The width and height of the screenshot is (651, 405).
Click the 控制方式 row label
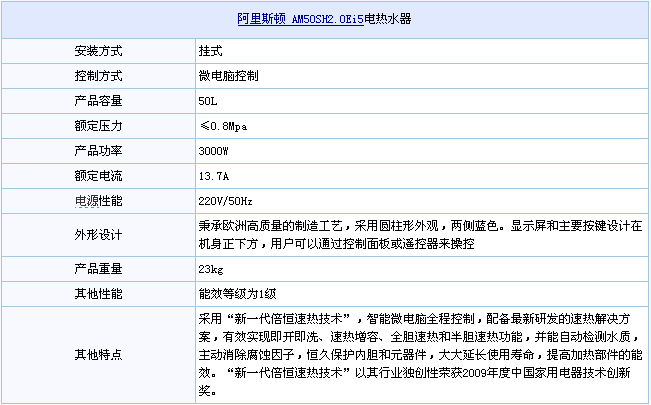tap(99, 75)
